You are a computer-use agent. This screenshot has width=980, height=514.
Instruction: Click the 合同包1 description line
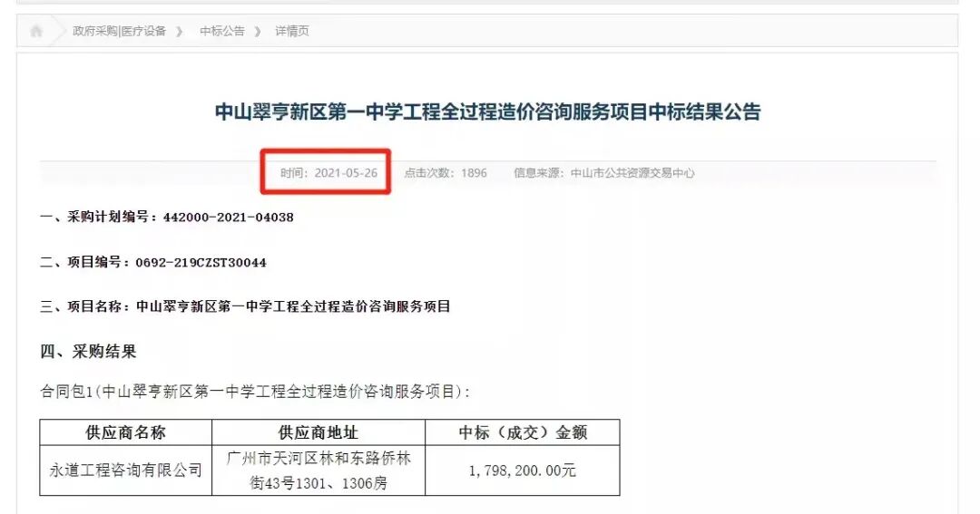pos(255,392)
